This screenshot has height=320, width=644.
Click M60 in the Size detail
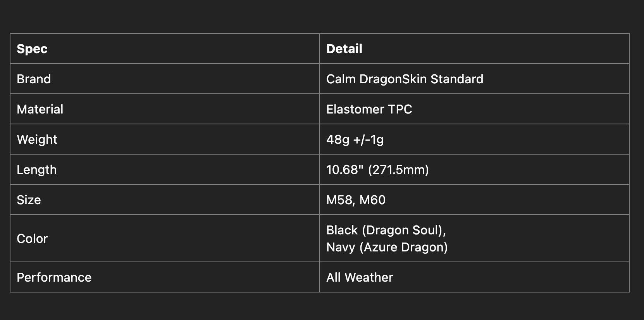[372, 200]
